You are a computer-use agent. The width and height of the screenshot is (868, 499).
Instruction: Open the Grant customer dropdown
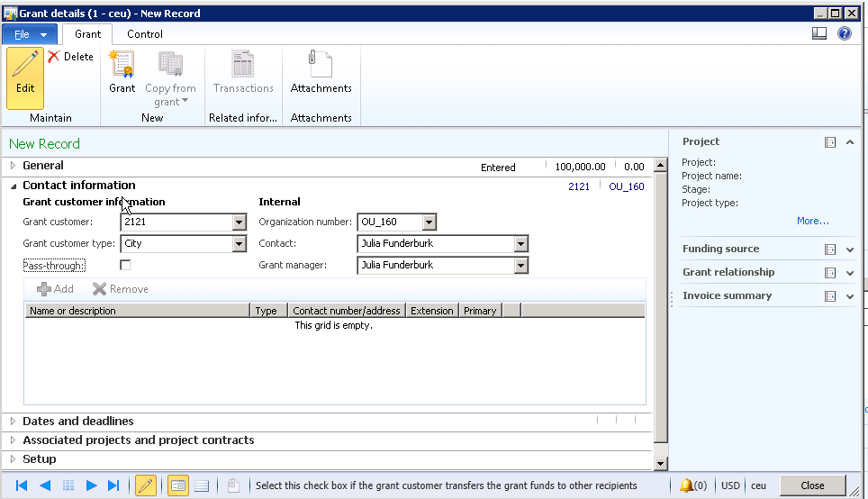click(239, 222)
